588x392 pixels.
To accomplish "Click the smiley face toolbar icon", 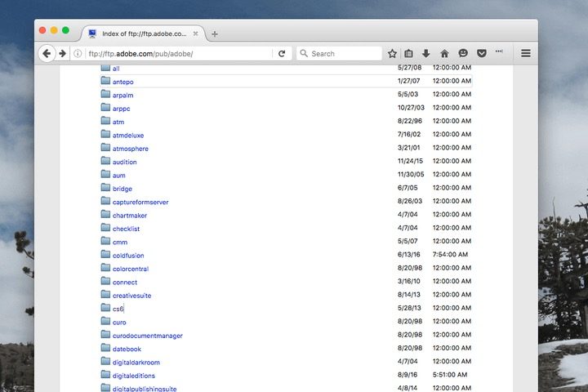I will (x=463, y=53).
